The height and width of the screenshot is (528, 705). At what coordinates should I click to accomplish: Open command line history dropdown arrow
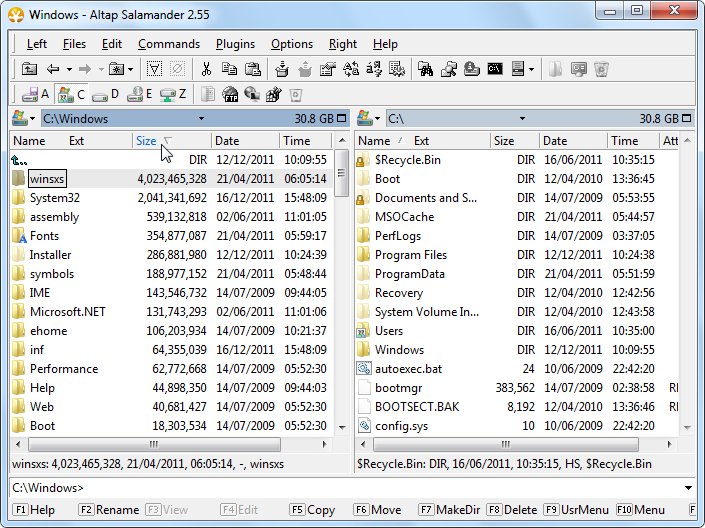click(688, 488)
